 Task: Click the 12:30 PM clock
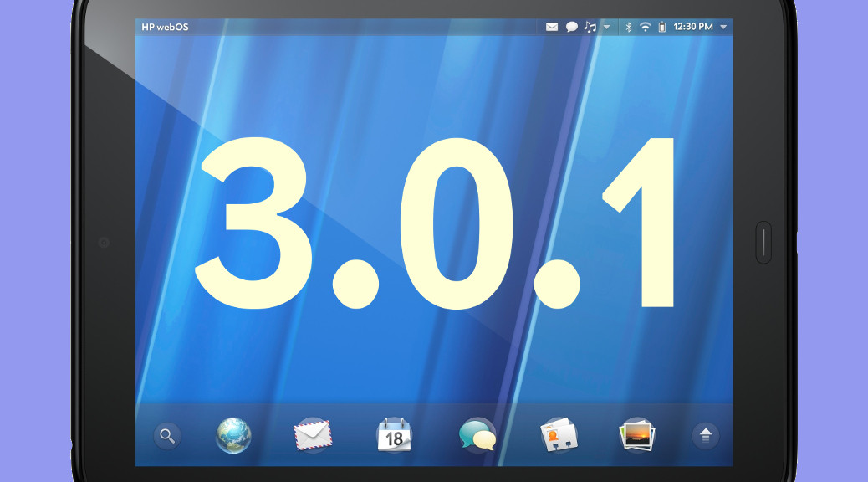(693, 27)
